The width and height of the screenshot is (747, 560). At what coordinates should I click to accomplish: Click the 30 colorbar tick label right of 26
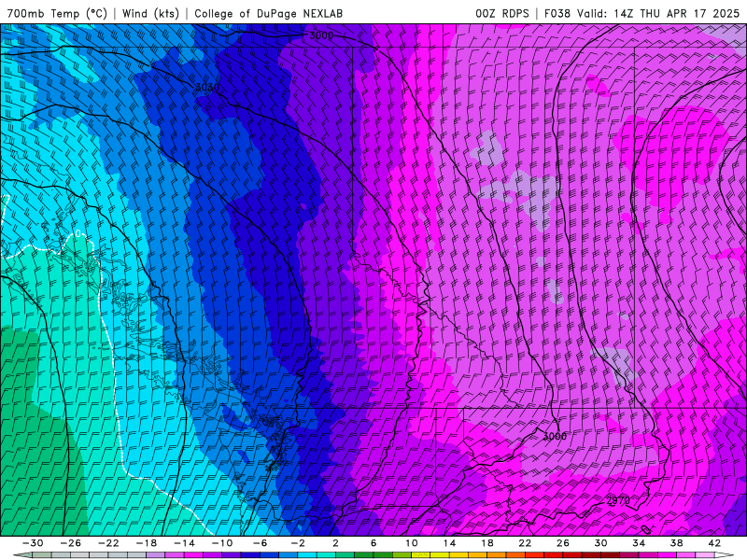click(600, 543)
